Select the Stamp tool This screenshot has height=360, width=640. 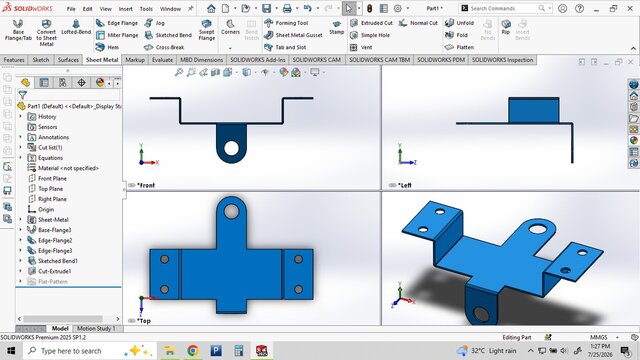(337, 28)
